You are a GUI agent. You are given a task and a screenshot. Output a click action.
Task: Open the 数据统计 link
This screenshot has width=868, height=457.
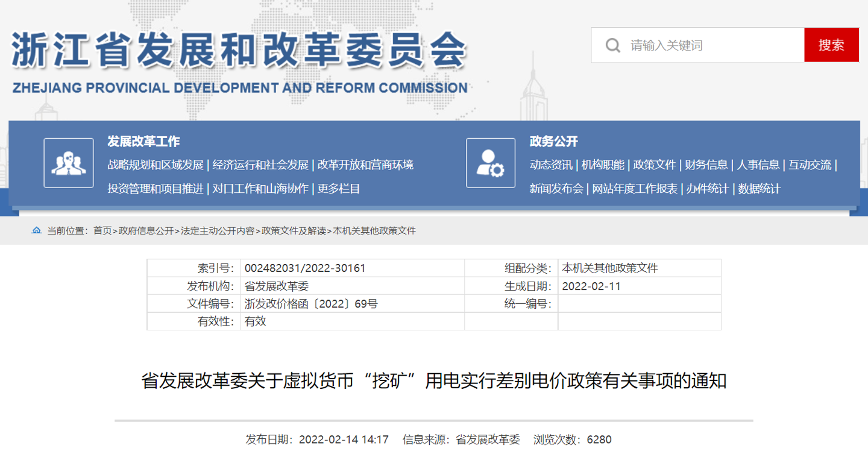758,188
